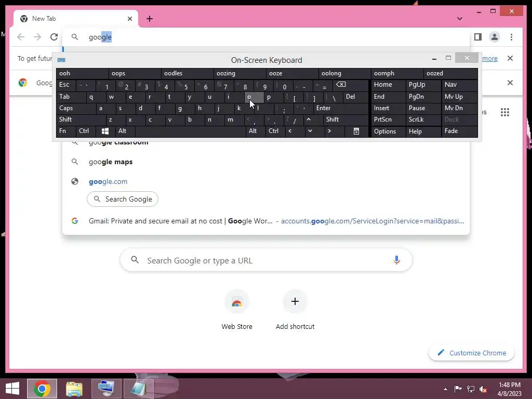Toggle right Ctrl key on keyboard

coord(275,131)
